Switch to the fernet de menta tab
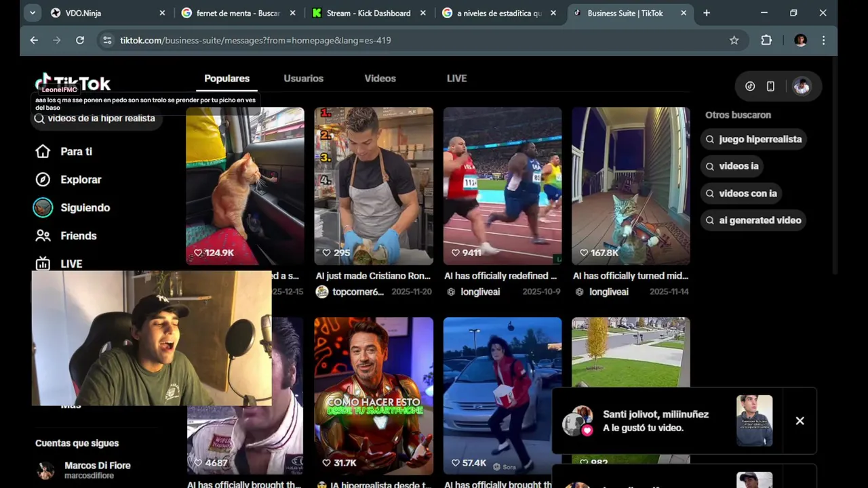868x488 pixels. [238, 13]
